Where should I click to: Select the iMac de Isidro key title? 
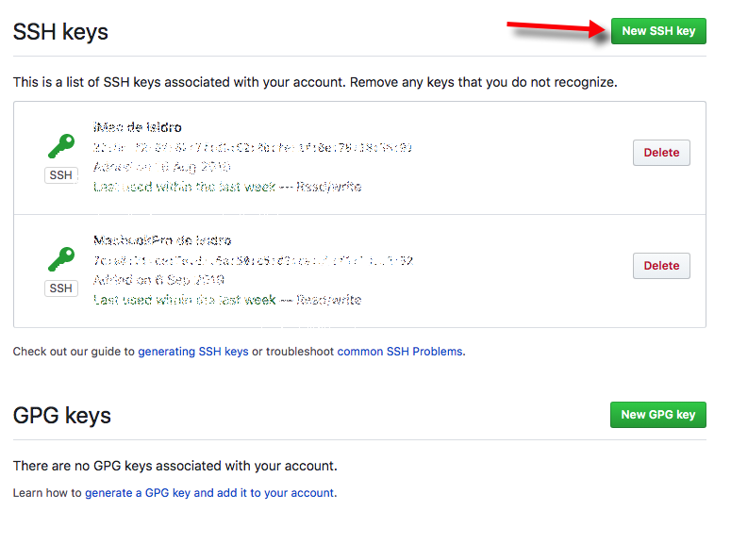[x=138, y=127]
